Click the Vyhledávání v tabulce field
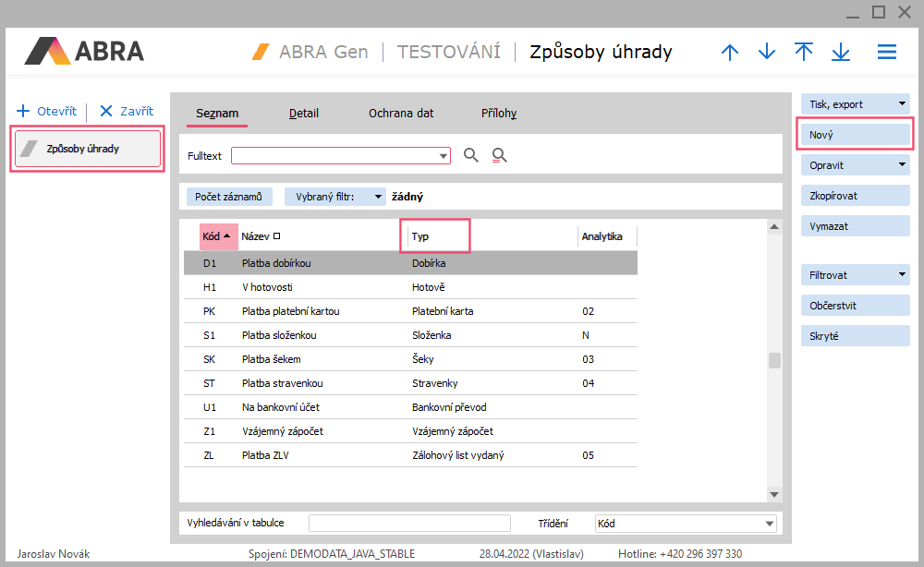 click(409, 524)
